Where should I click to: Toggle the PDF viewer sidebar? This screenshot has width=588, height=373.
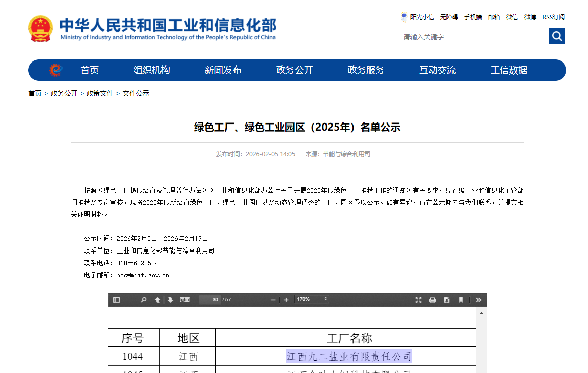point(116,300)
